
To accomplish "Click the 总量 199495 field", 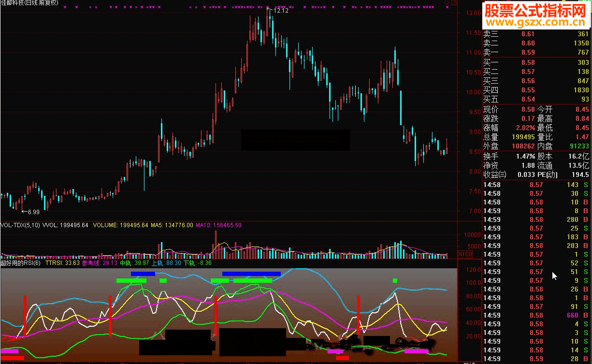I will point(509,137).
